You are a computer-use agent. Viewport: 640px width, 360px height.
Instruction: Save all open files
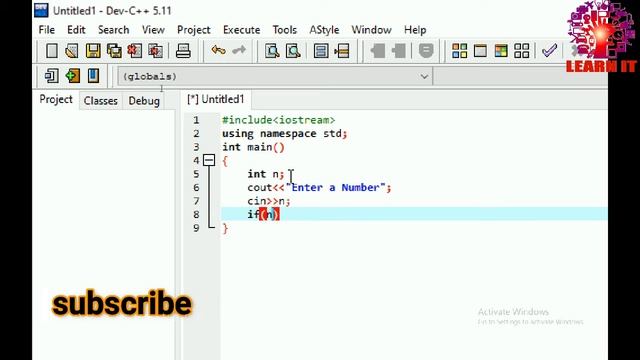coord(114,51)
